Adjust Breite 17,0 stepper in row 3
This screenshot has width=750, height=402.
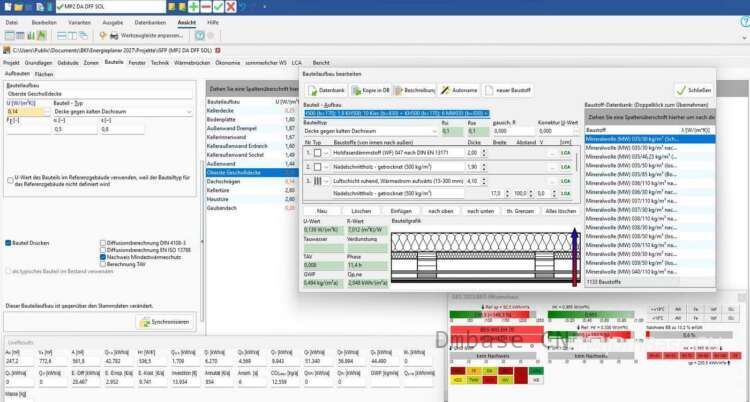[x=506, y=193]
